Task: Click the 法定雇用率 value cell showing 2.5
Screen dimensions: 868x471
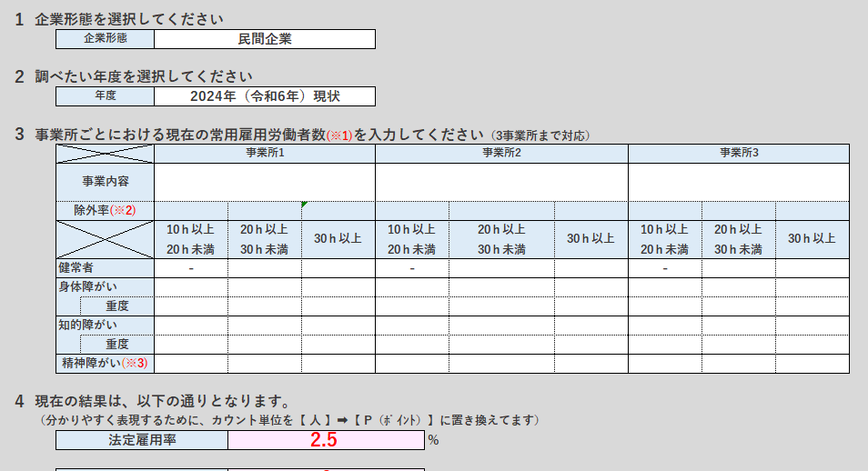Action: (x=326, y=440)
